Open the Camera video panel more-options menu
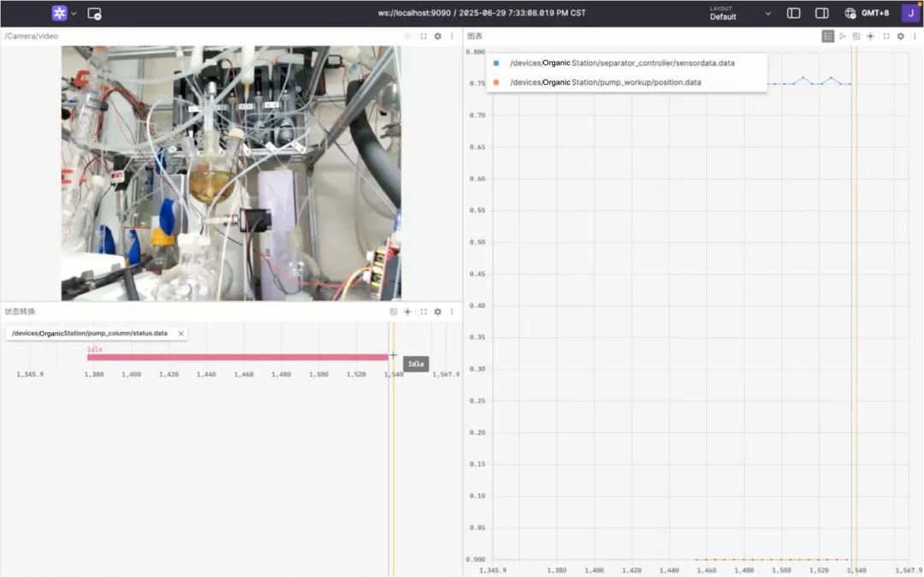The height and width of the screenshot is (577, 924). pyautogui.click(x=452, y=37)
